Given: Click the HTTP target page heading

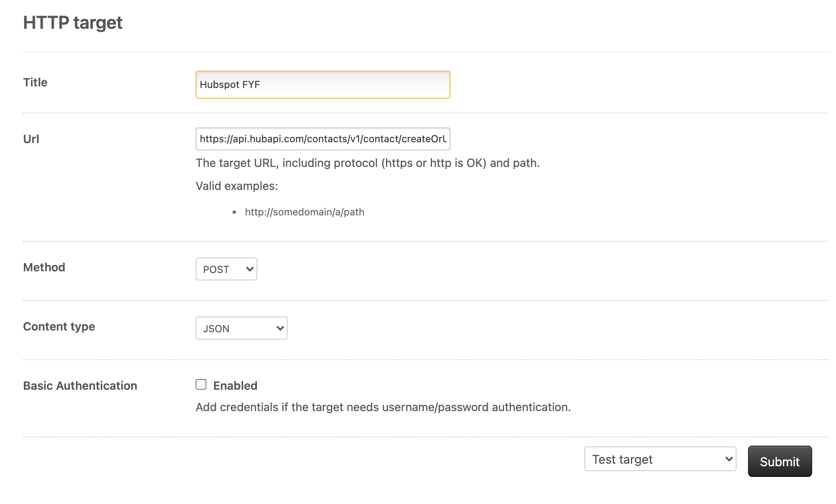Looking at the screenshot, I should point(73,23).
